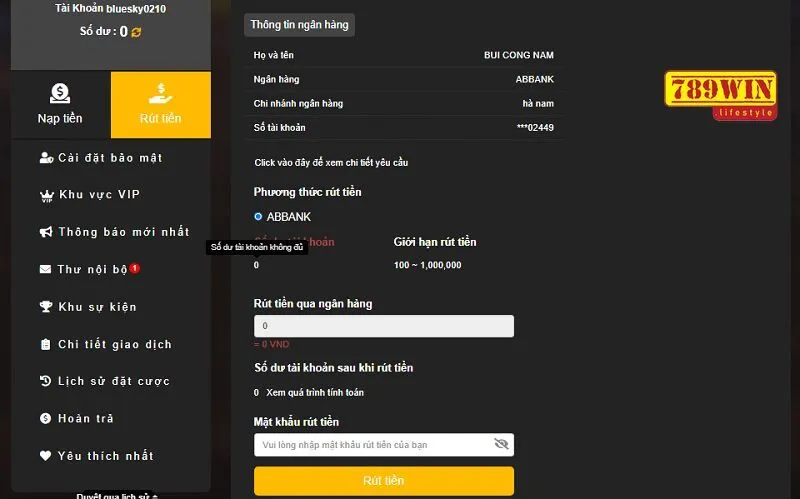
Task: Select the ABBANK radio button
Action: tap(258, 216)
